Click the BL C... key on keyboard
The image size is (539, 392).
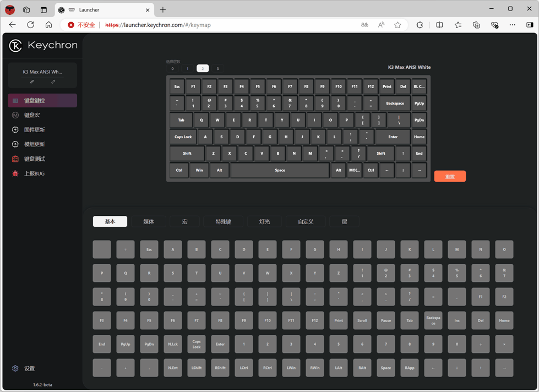tap(419, 86)
